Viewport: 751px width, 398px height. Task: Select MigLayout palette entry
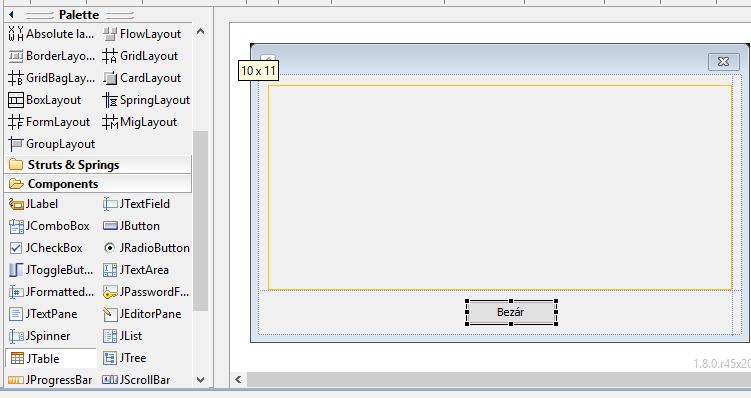[x=140, y=122]
